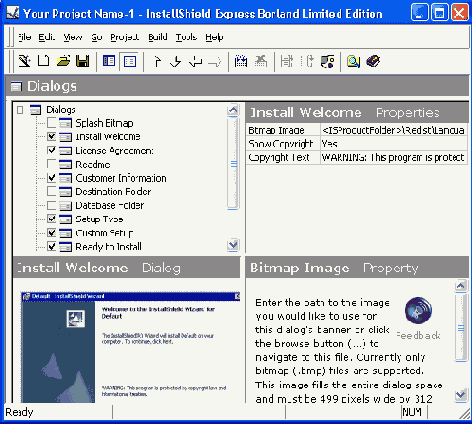Click the property help scroll-up arrow
The width and height of the screenshot is (472, 424).
461,286
